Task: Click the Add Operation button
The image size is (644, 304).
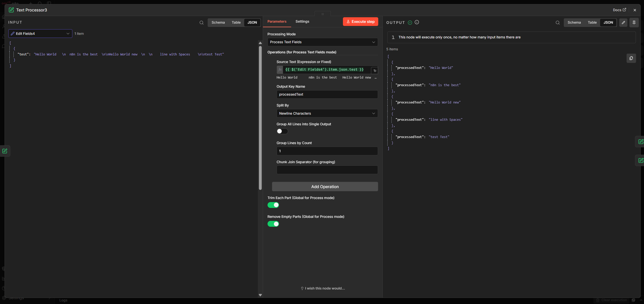Action: [325, 187]
